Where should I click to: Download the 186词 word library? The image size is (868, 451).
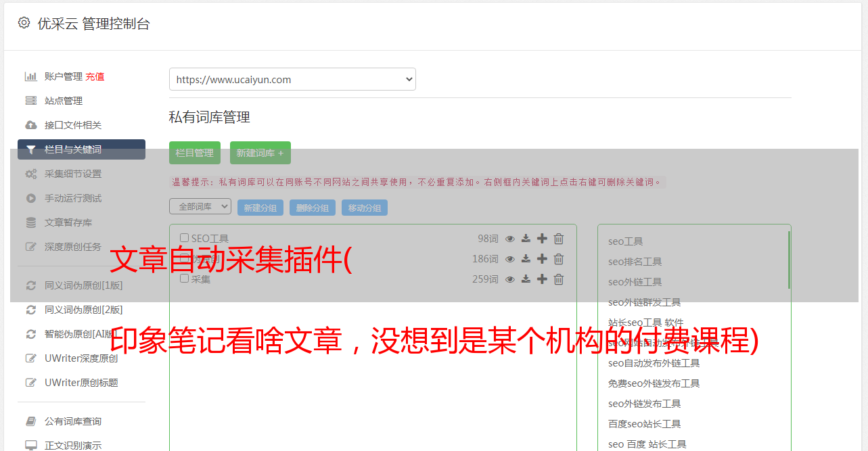pyautogui.click(x=526, y=259)
